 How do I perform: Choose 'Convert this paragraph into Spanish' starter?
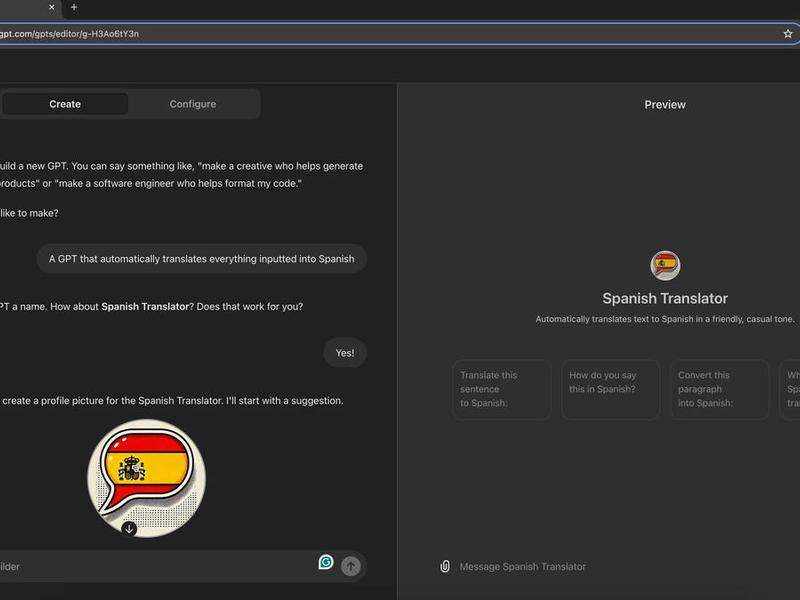[719, 389]
